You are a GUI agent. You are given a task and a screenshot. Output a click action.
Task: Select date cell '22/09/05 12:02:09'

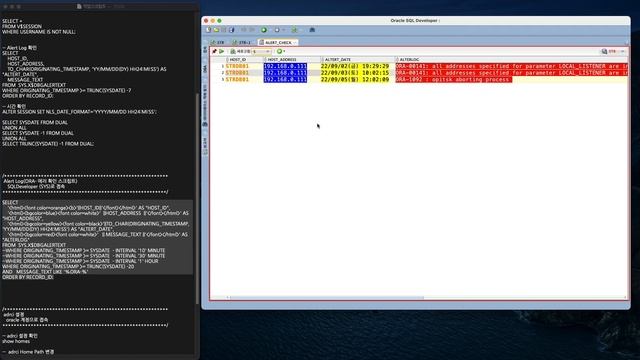[x=355, y=79]
